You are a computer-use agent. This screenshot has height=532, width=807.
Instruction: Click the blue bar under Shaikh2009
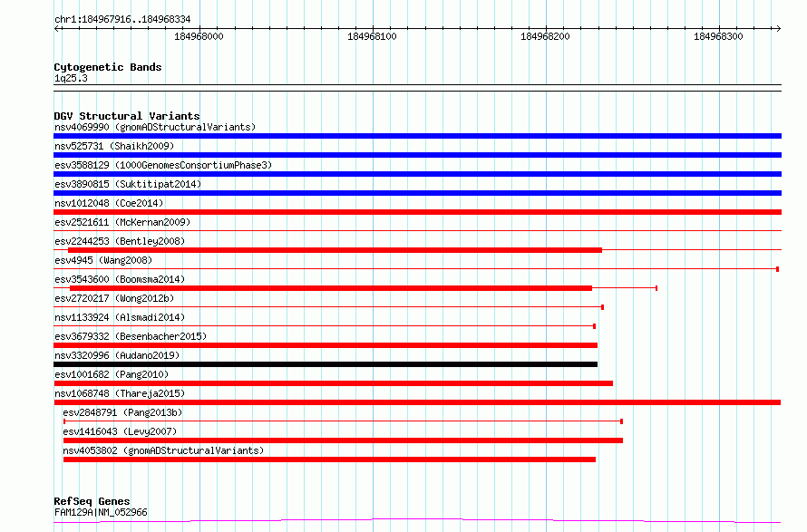click(417, 155)
